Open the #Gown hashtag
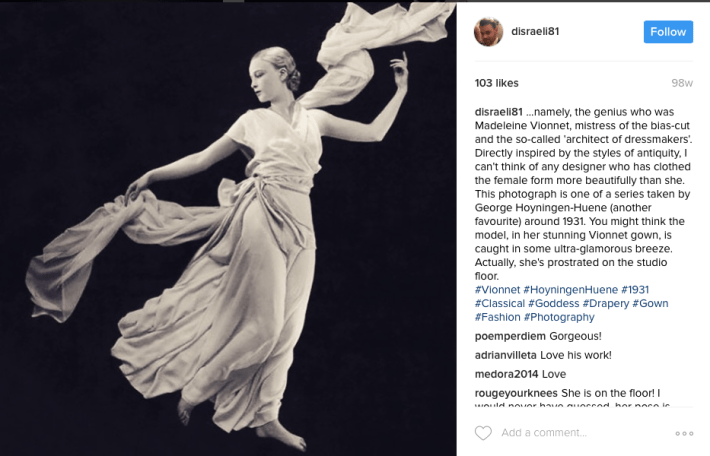The width and height of the screenshot is (710, 456). point(650,303)
